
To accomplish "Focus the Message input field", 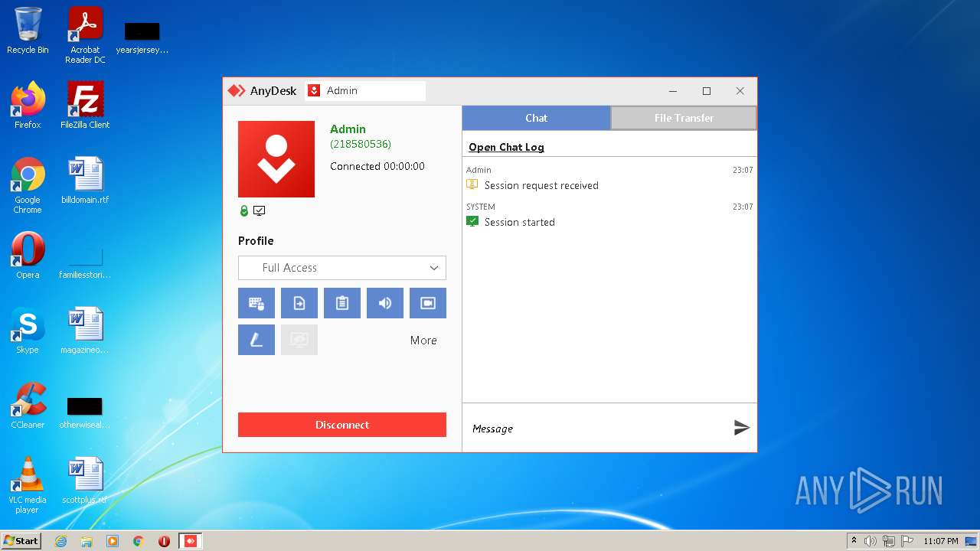I will click(x=597, y=429).
